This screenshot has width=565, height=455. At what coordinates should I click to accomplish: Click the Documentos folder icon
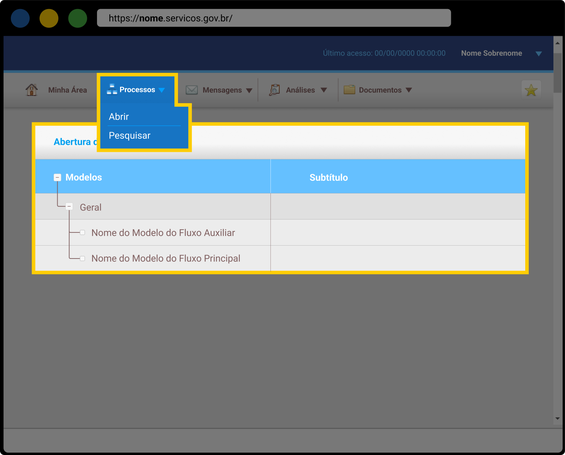[349, 90]
